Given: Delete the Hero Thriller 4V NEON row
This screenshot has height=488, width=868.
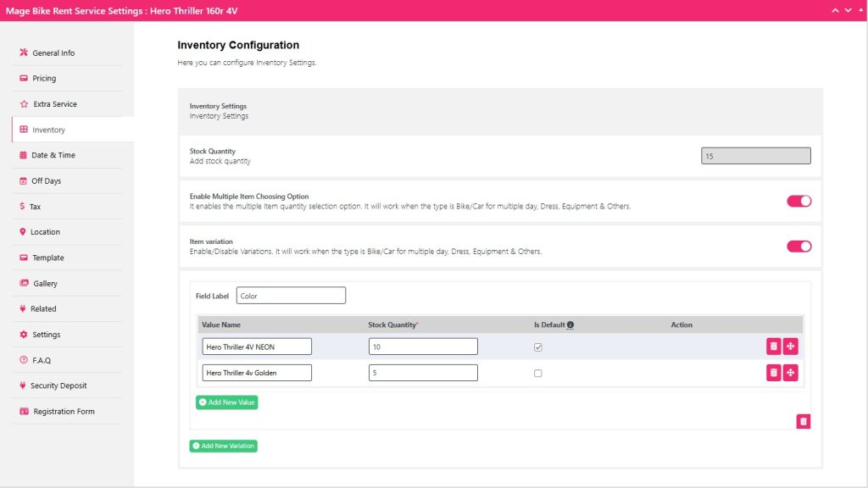Looking at the screenshot, I should (x=773, y=347).
